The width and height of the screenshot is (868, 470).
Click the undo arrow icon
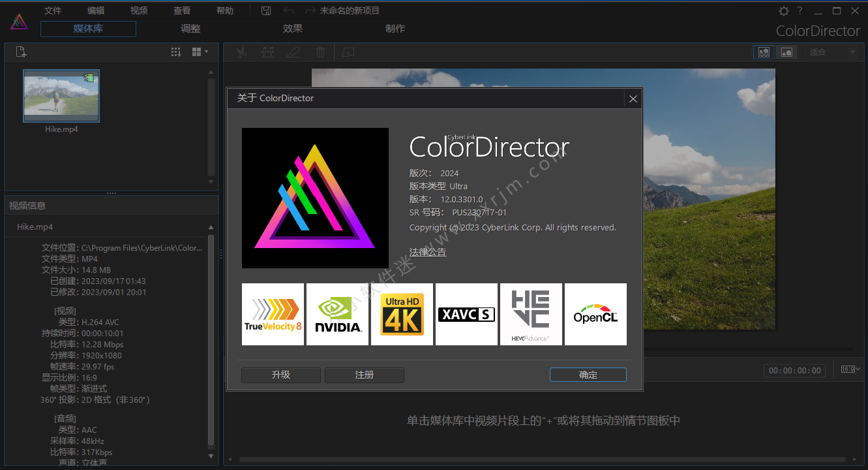point(289,10)
